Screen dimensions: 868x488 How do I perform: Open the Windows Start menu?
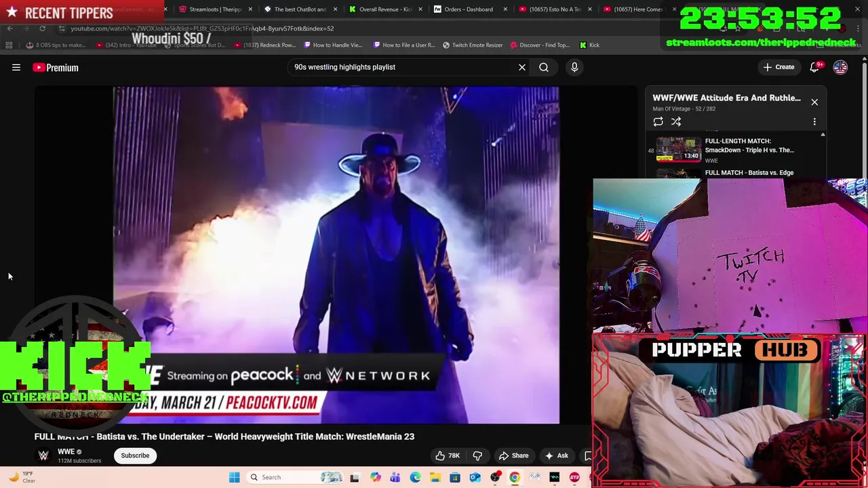[234, 477]
